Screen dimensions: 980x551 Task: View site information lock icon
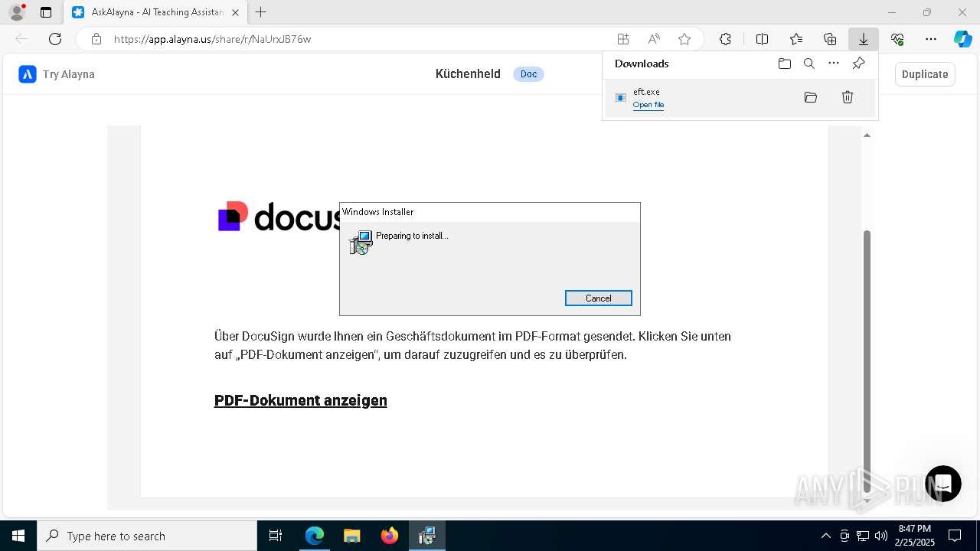point(96,39)
